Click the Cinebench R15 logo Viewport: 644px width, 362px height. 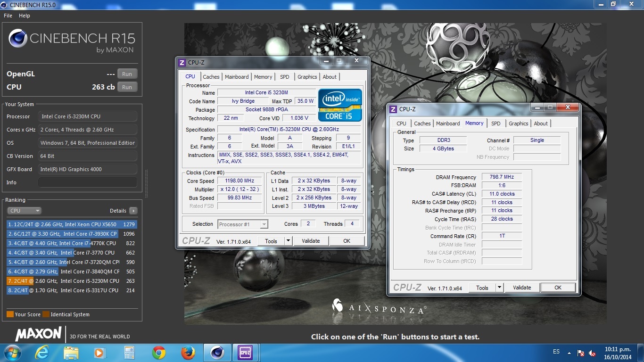coord(72,41)
